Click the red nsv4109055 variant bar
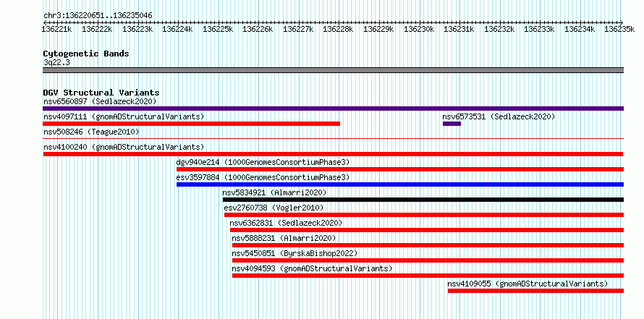 [535, 291]
